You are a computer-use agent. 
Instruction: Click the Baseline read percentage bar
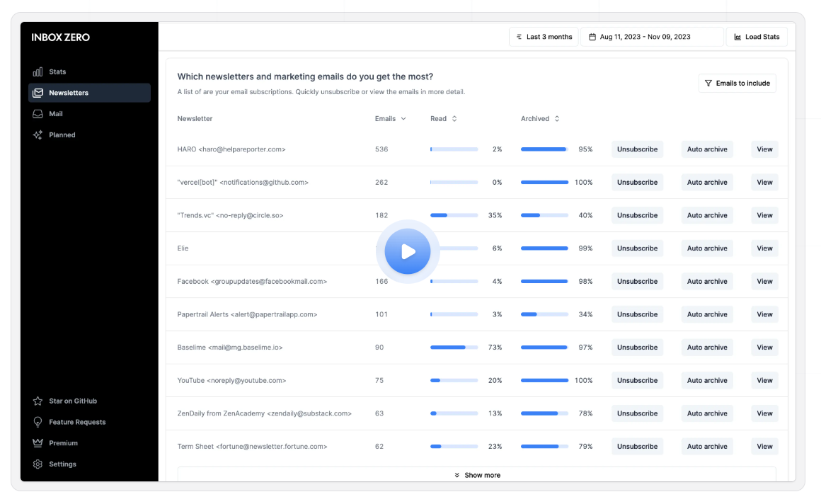[x=454, y=348]
